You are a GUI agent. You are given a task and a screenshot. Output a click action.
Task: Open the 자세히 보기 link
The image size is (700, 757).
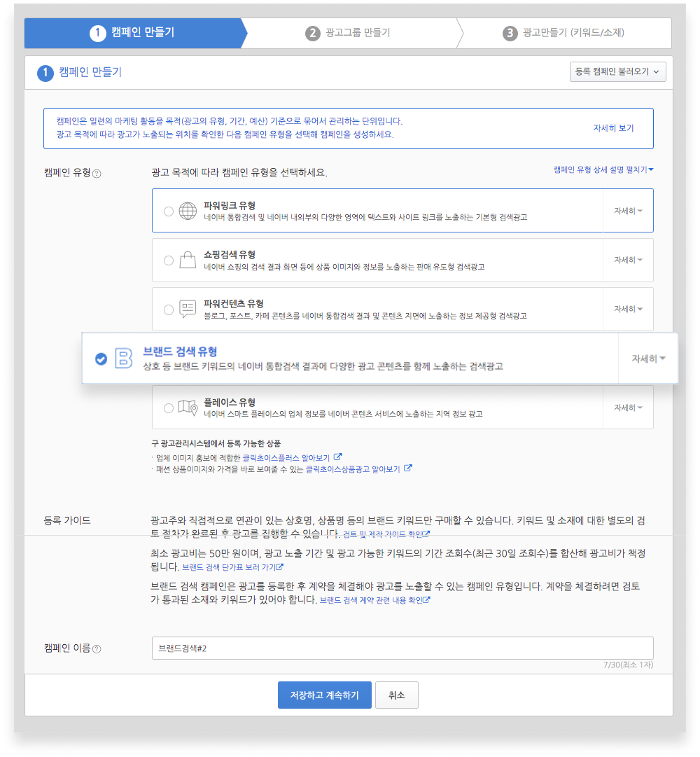pos(613,128)
